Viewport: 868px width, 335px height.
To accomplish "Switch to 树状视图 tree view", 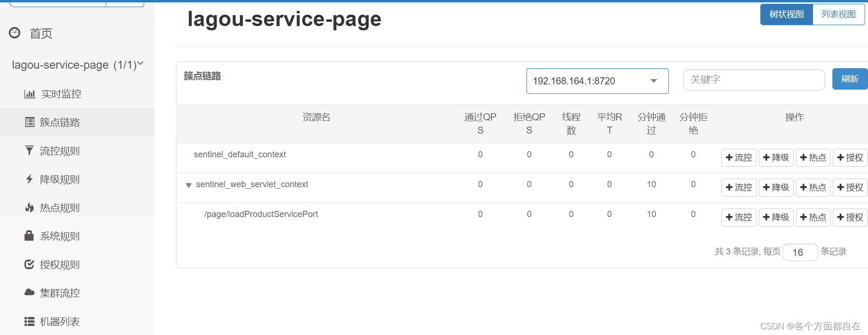I will [x=786, y=14].
